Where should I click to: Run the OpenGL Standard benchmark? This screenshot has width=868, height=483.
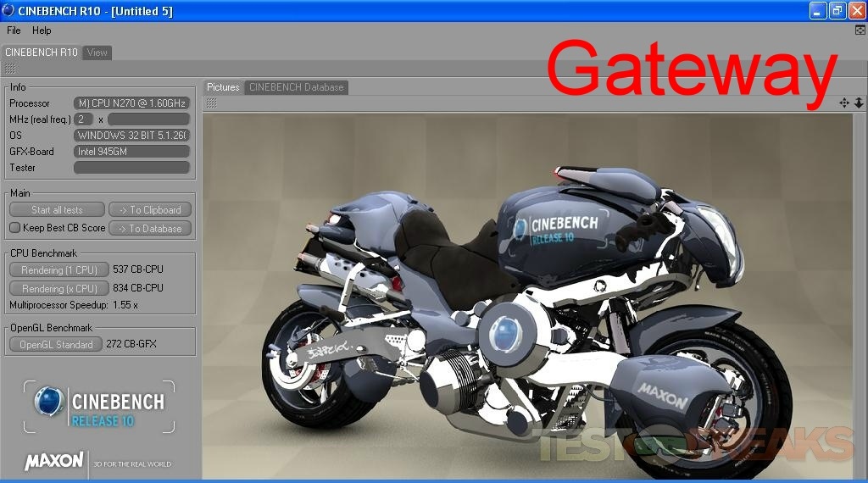click(56, 345)
